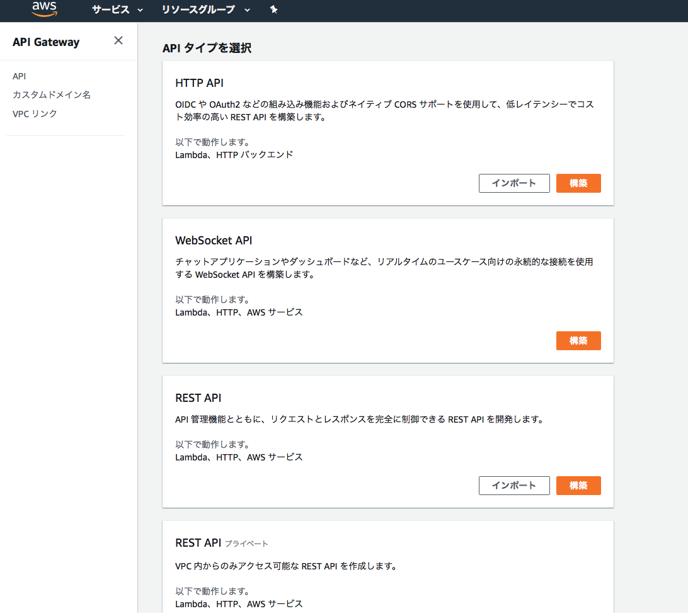Image resolution: width=688 pixels, height=616 pixels.
Task: Click the AWS logo home icon
Action: (44, 9)
